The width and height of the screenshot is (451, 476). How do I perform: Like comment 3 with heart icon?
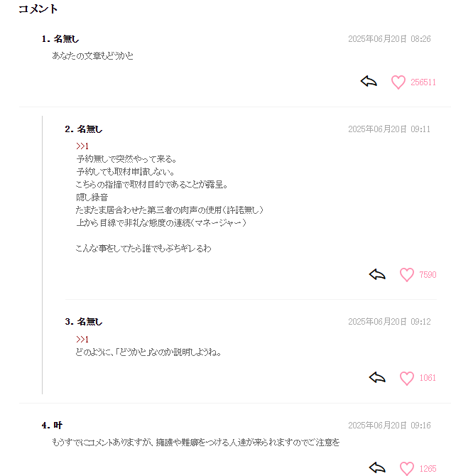(x=407, y=378)
